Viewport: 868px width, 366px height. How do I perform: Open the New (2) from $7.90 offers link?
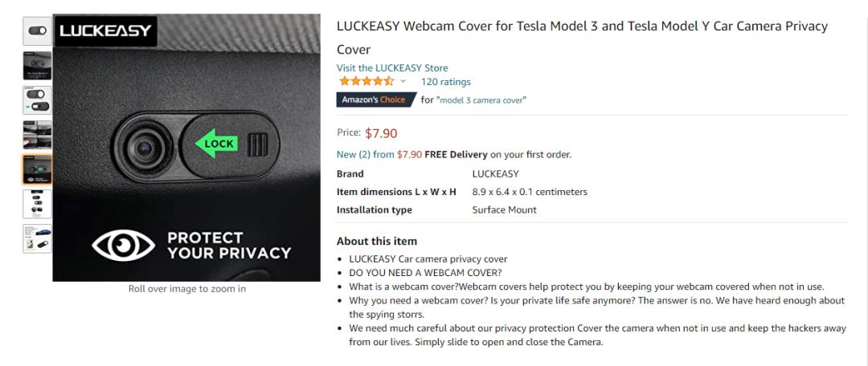pos(379,155)
